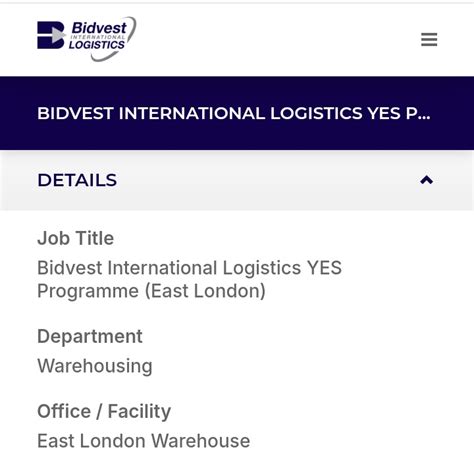Screen dimensions: 474x458
Task: Click the truncated dark blue page title
Action: pyautogui.click(x=234, y=113)
